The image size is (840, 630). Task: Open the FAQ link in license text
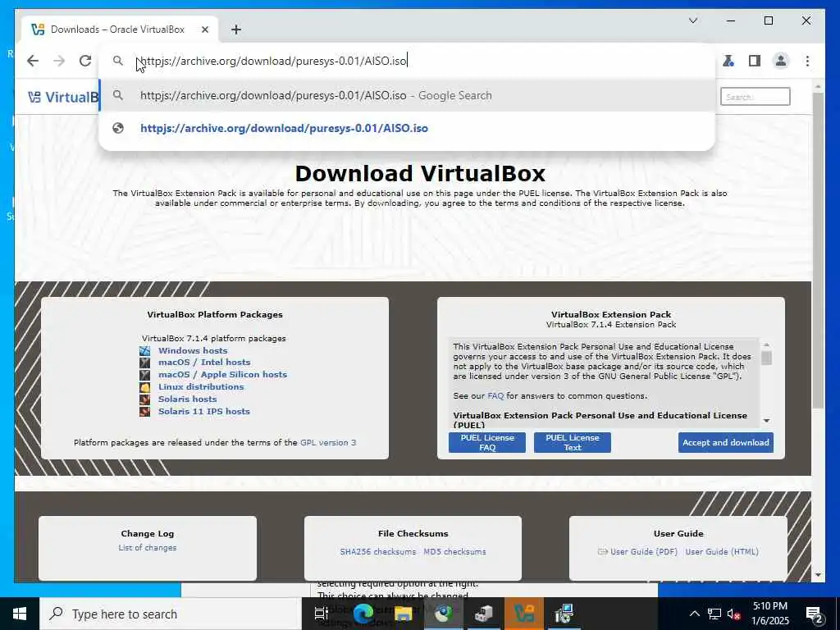pos(495,396)
